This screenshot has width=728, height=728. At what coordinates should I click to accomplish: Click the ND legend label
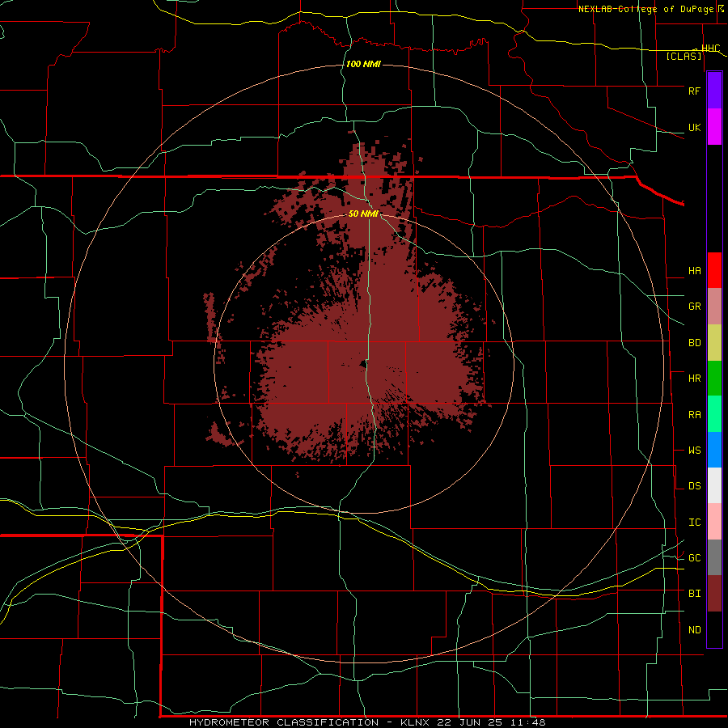(x=695, y=630)
